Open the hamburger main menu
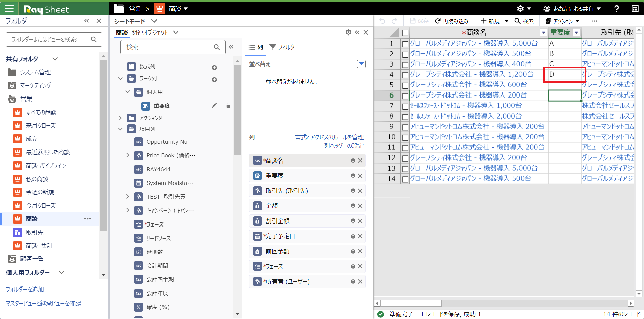The width and height of the screenshot is (644, 319). click(9, 9)
